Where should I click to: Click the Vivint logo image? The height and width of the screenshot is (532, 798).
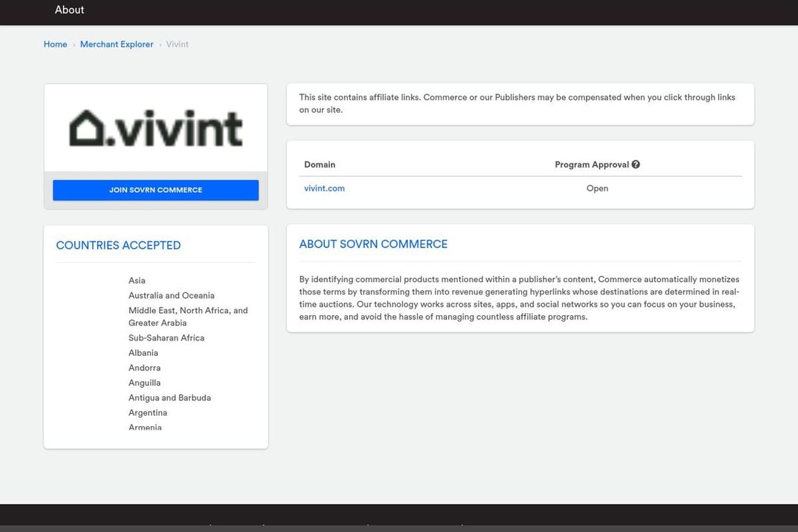coord(156,128)
